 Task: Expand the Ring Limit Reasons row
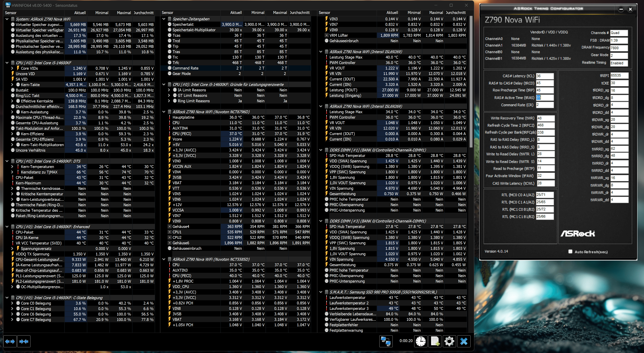click(x=169, y=101)
